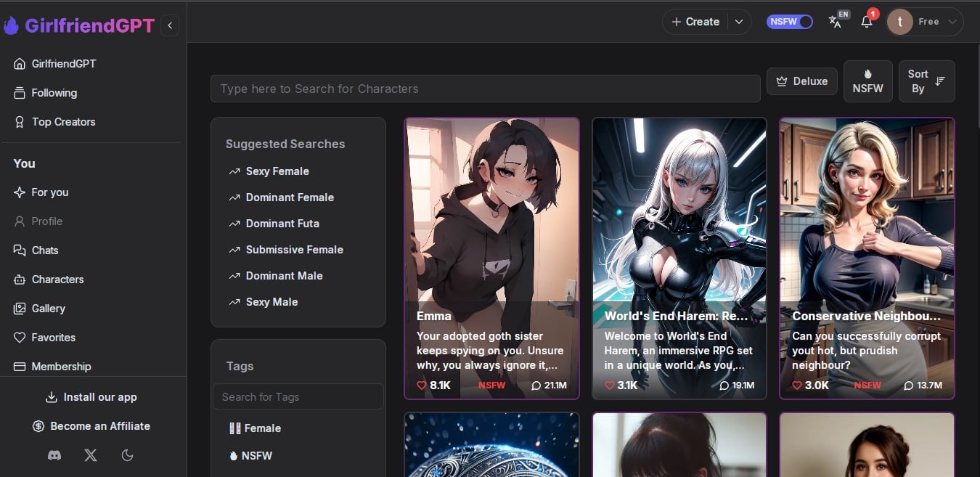Click the Search for Tags field

tap(298, 396)
